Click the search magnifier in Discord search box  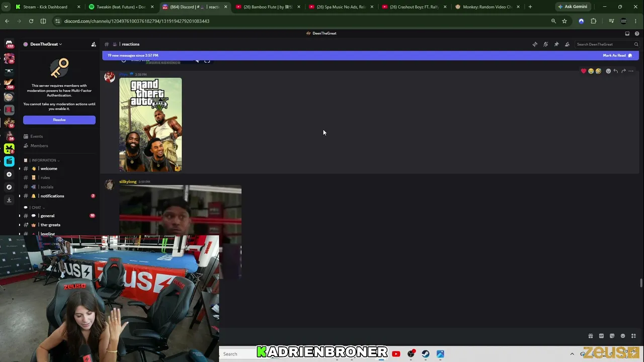pyautogui.click(x=636, y=44)
